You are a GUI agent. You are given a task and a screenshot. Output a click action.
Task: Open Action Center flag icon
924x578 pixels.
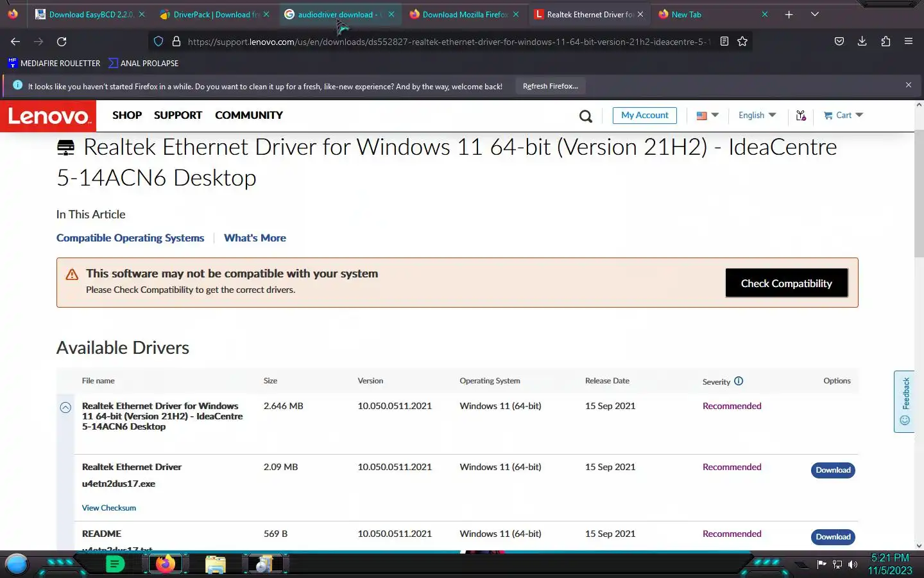[x=822, y=565]
